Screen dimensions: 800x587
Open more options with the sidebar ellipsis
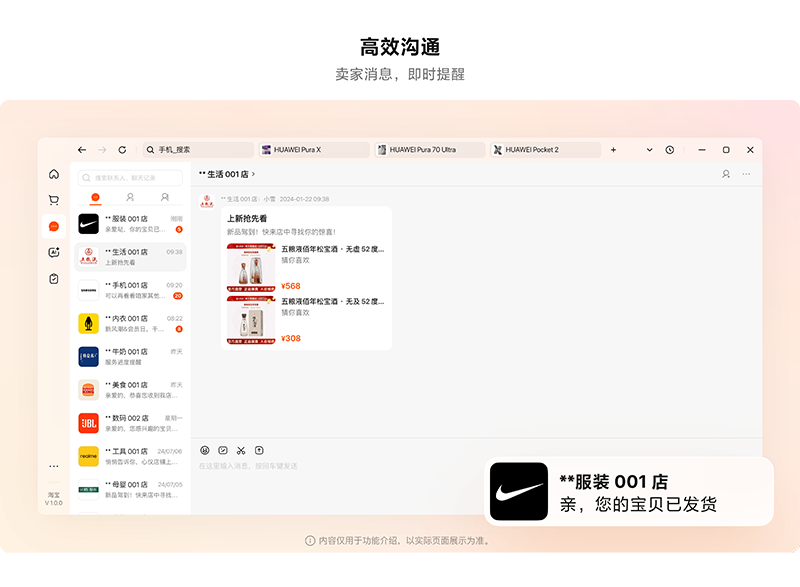[x=54, y=465]
